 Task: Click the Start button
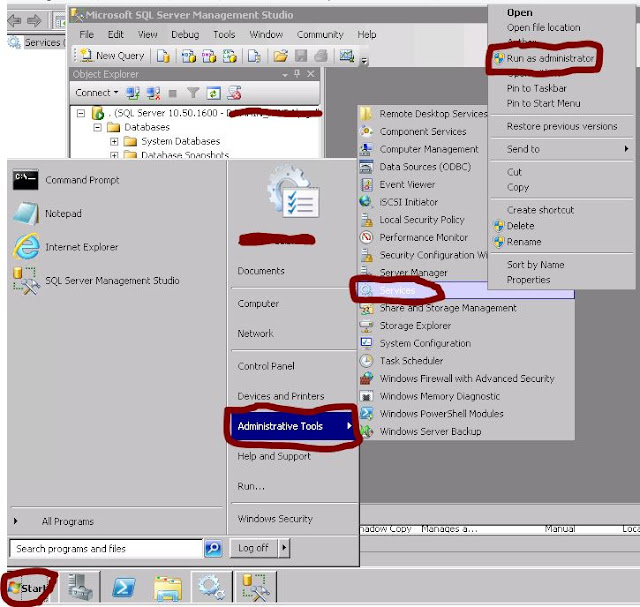(28, 588)
